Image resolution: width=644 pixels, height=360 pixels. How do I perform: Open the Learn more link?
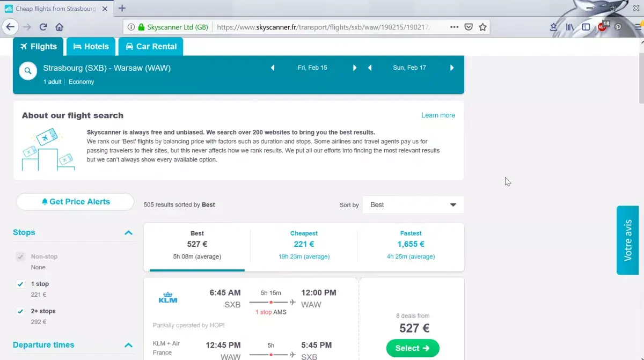coord(438,115)
